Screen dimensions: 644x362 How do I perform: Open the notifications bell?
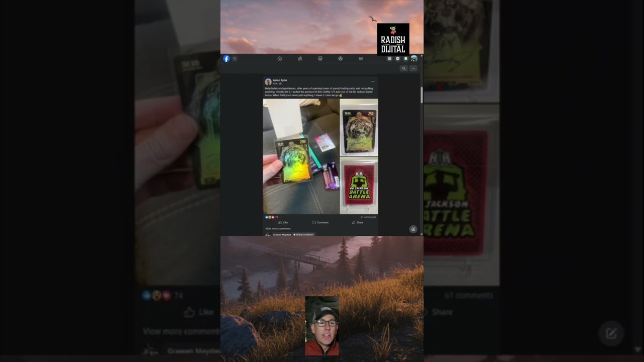point(406,59)
